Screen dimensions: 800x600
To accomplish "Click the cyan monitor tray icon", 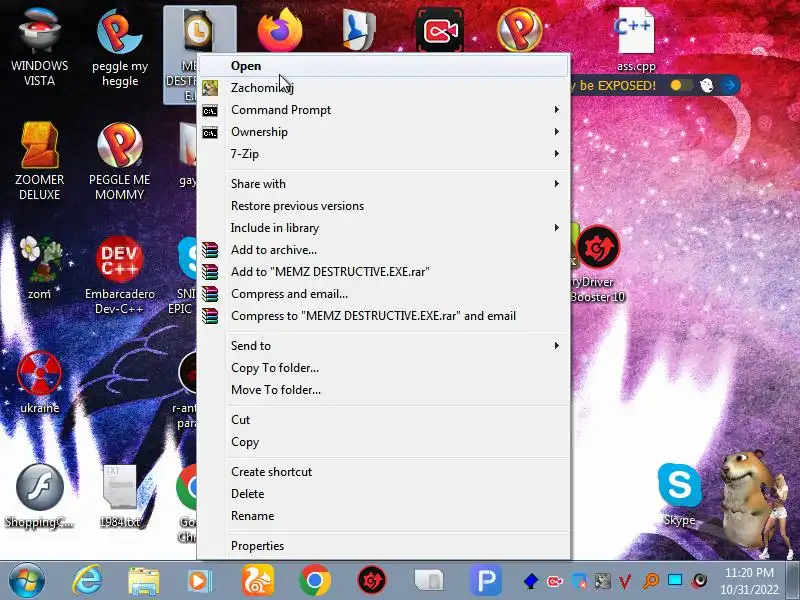I will pos(675,581).
